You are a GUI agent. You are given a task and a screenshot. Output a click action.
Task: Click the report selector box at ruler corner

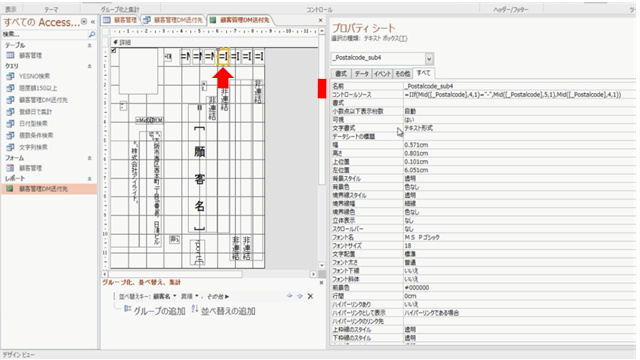point(106,31)
